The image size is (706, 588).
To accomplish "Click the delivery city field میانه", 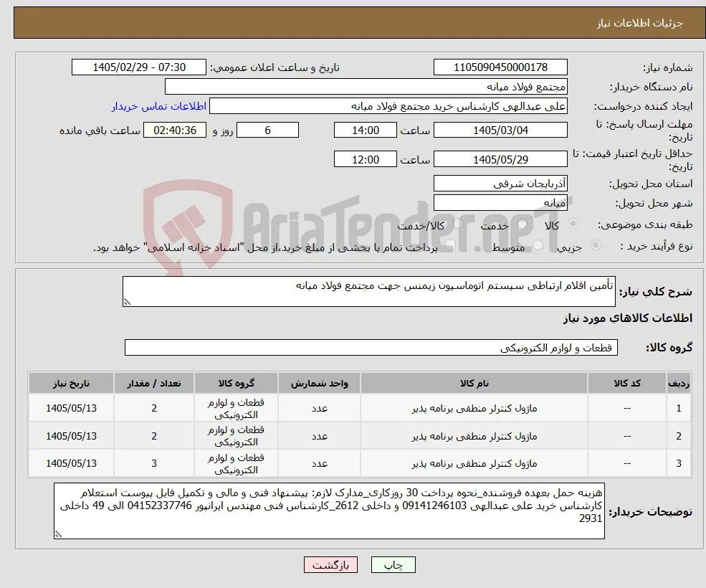I will (500, 203).
